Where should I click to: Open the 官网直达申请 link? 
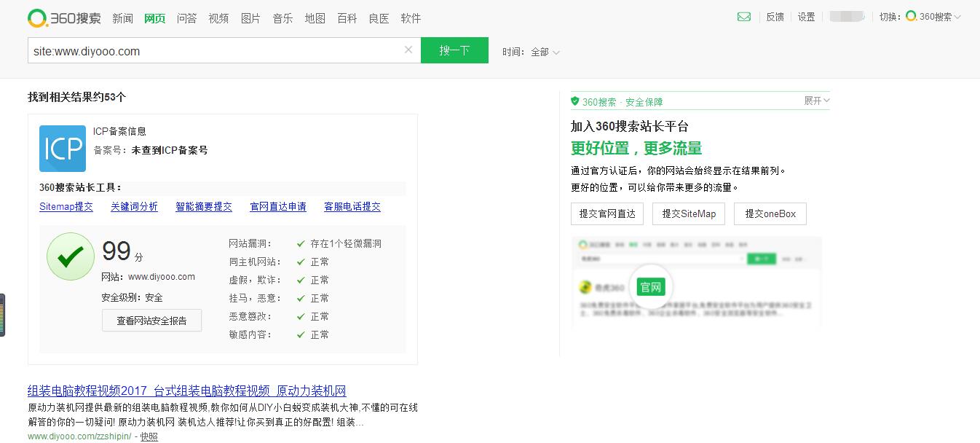click(x=278, y=206)
